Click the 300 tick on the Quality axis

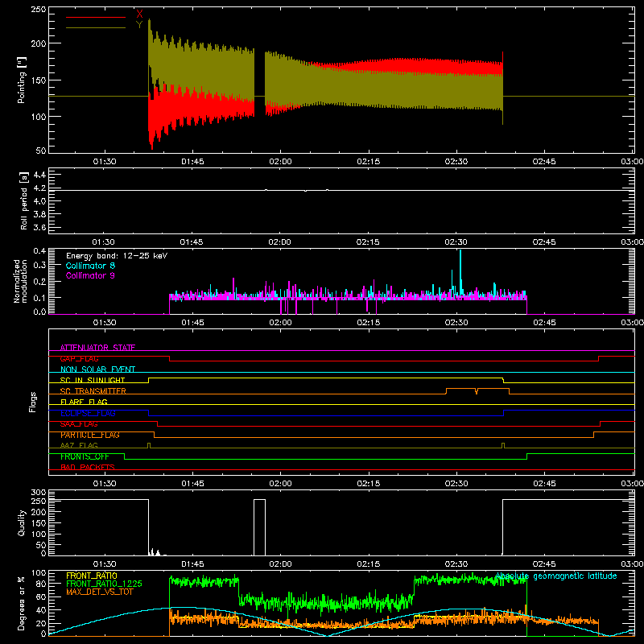click(x=38, y=493)
